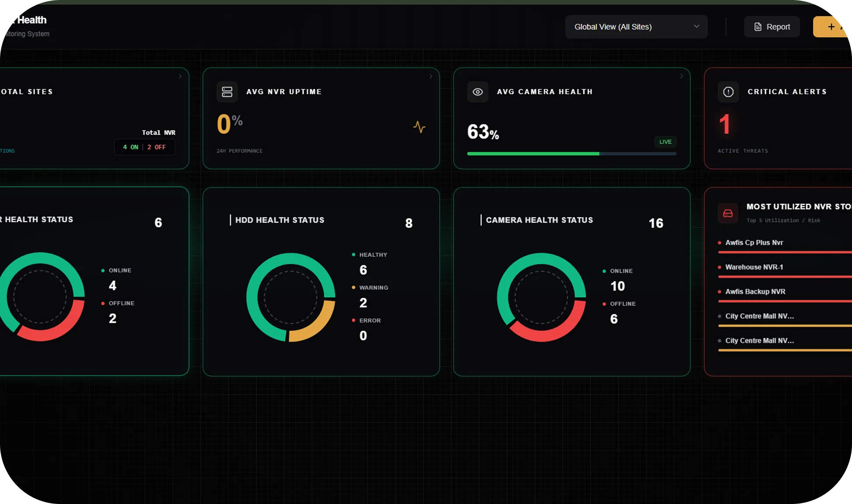Select the eye icon on AVG CAMERA HEALTH card

point(478,92)
